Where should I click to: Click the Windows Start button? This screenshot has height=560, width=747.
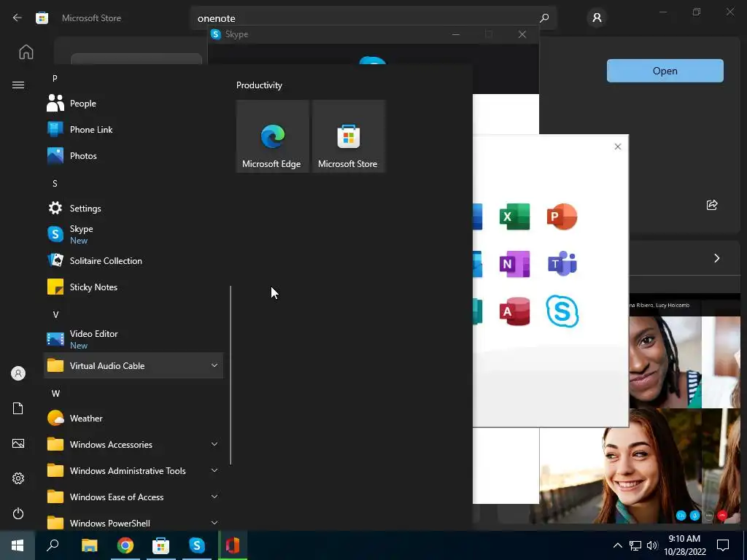(x=18, y=545)
